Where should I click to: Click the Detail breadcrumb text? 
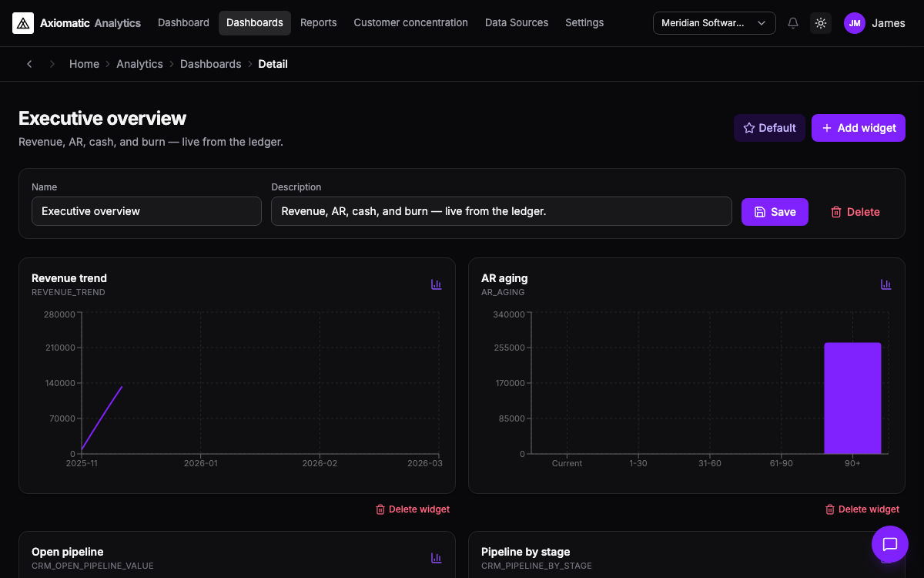tap(273, 64)
